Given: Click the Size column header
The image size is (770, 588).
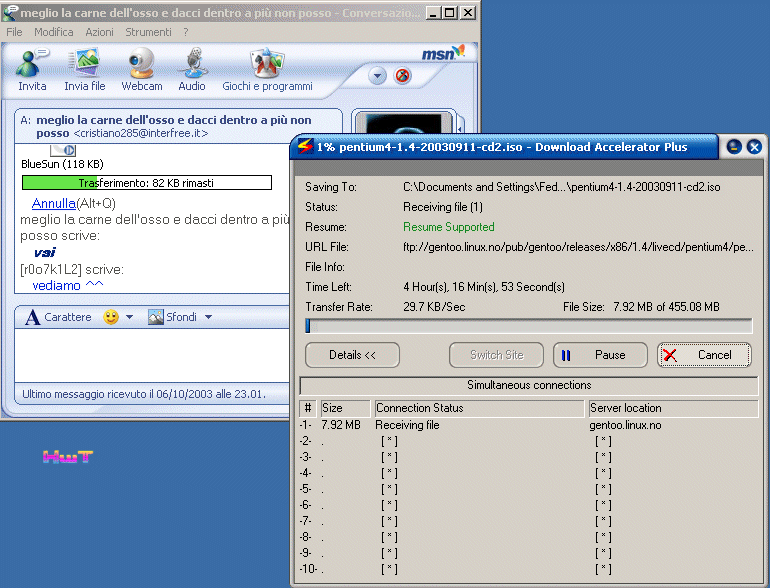Looking at the screenshot, I should tap(345, 408).
